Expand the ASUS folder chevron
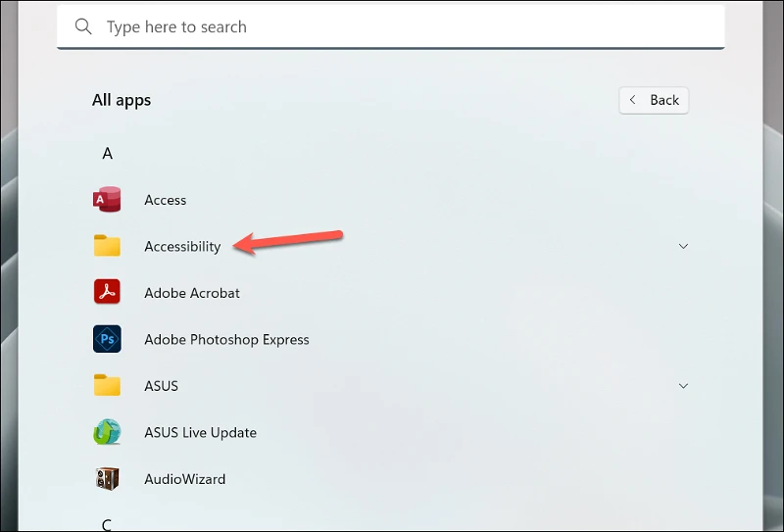 tap(683, 385)
